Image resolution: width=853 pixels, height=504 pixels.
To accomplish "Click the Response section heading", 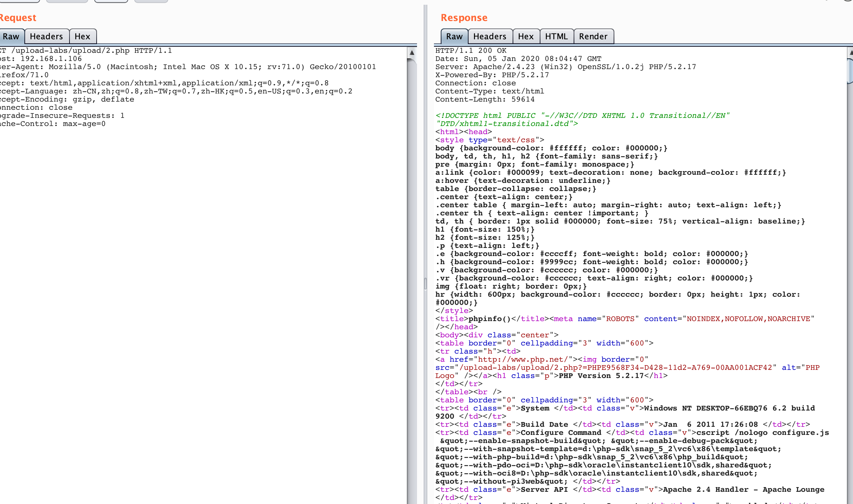I will (x=464, y=18).
